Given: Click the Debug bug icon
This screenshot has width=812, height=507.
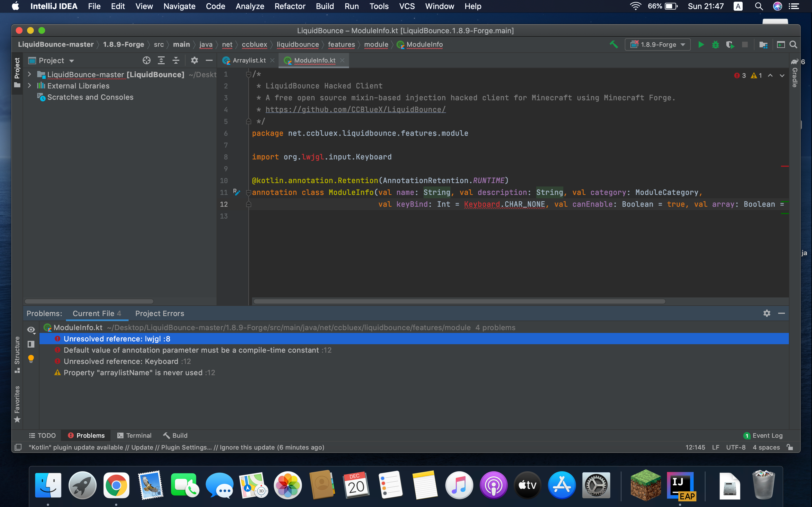Looking at the screenshot, I should 715,45.
